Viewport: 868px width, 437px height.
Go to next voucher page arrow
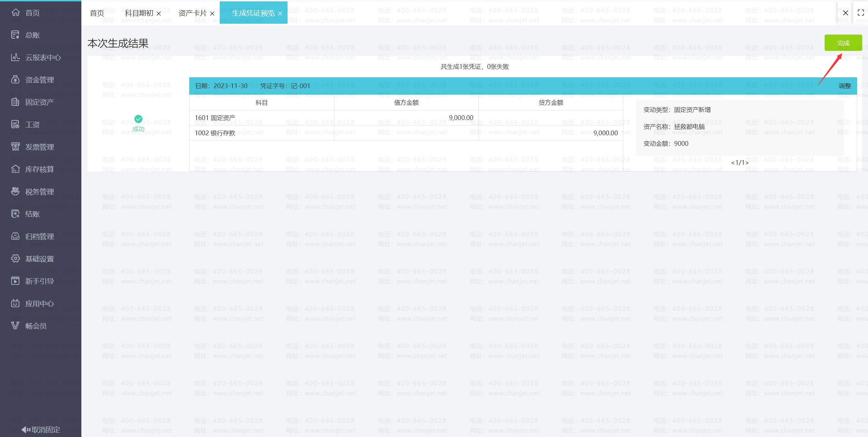pyautogui.click(x=747, y=163)
